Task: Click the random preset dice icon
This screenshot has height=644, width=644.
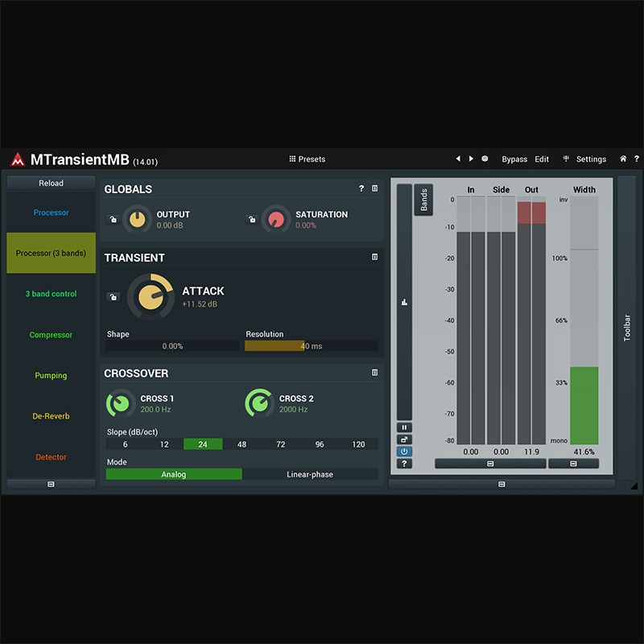Action: click(x=485, y=159)
